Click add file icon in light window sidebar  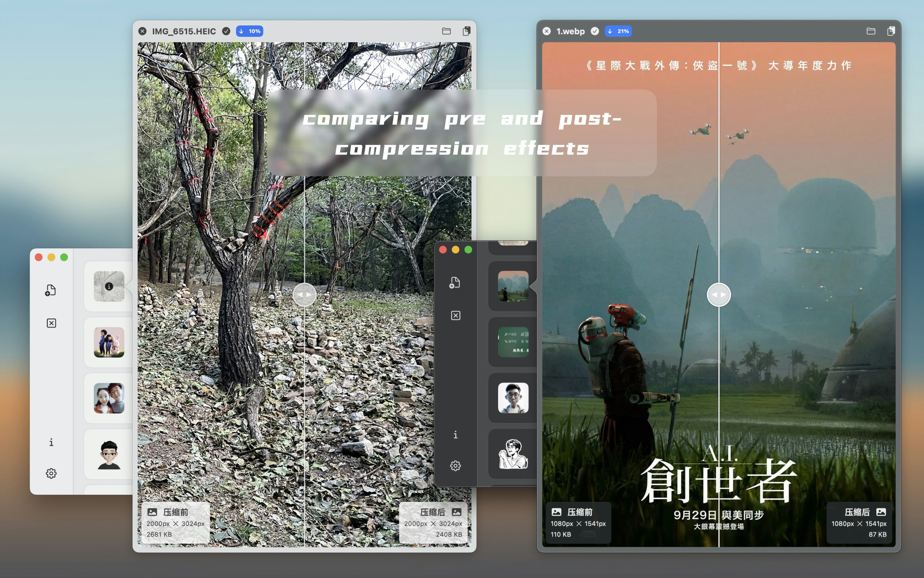[x=51, y=290]
